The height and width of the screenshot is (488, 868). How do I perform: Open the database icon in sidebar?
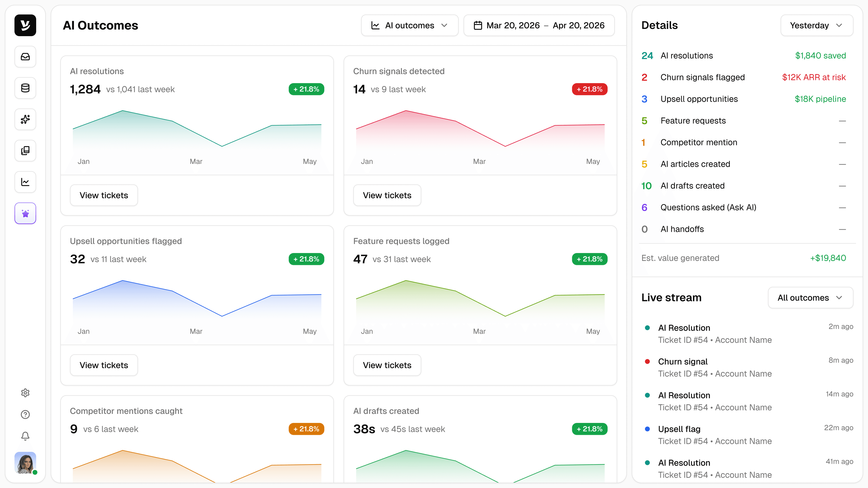point(25,88)
